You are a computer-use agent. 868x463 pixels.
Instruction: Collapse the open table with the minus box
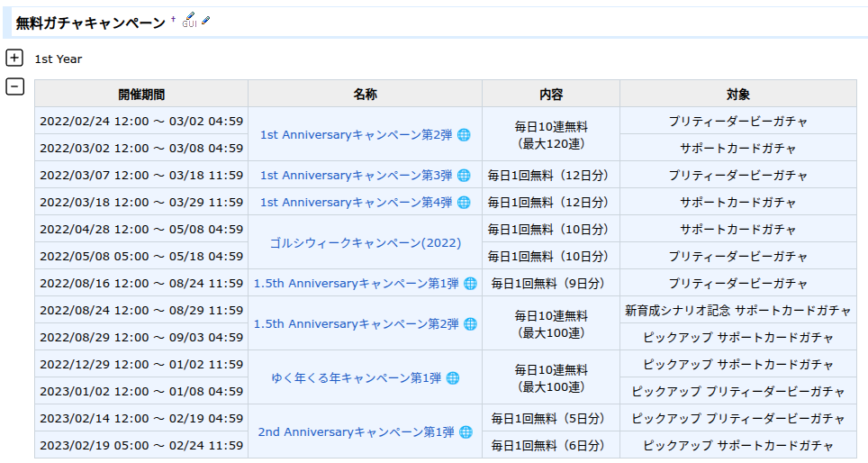click(14, 86)
